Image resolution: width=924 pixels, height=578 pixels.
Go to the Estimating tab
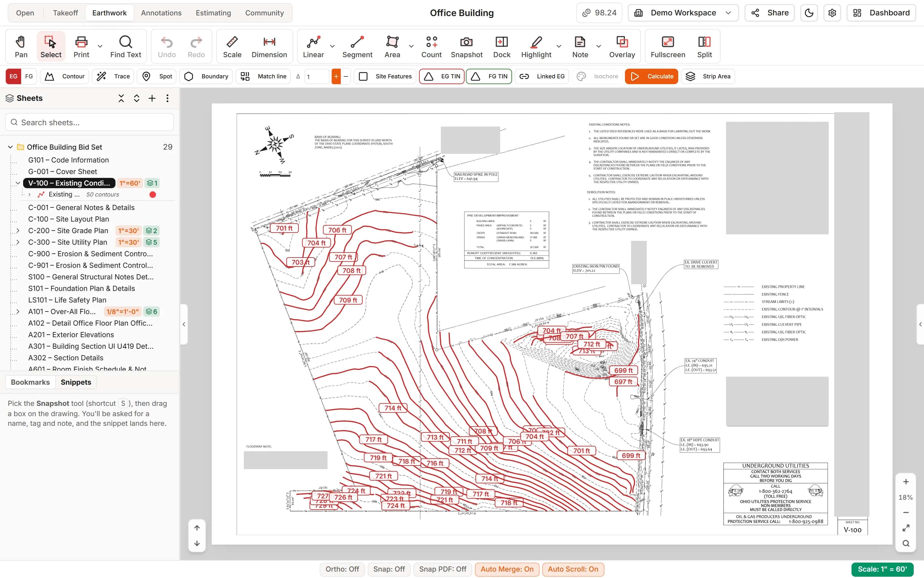point(213,13)
